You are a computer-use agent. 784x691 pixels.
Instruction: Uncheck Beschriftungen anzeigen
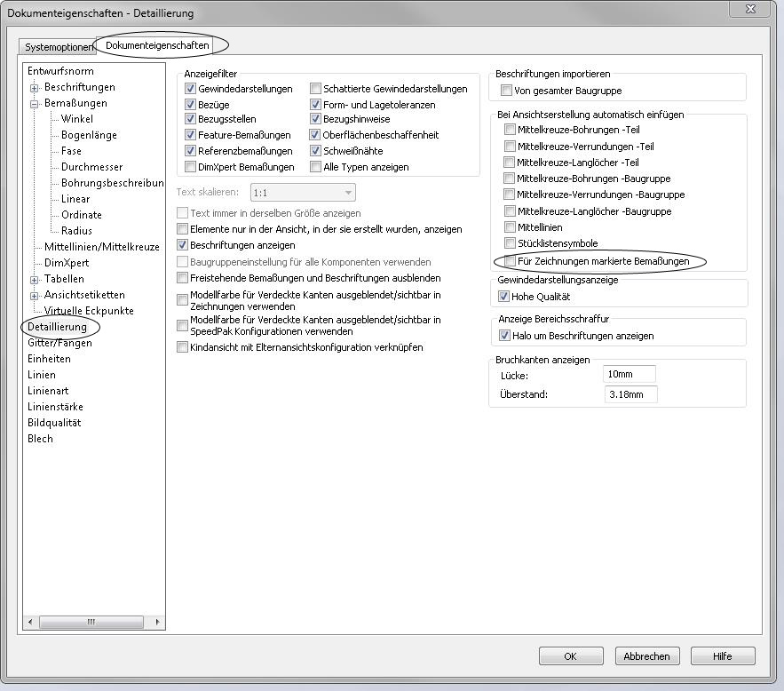tap(183, 245)
